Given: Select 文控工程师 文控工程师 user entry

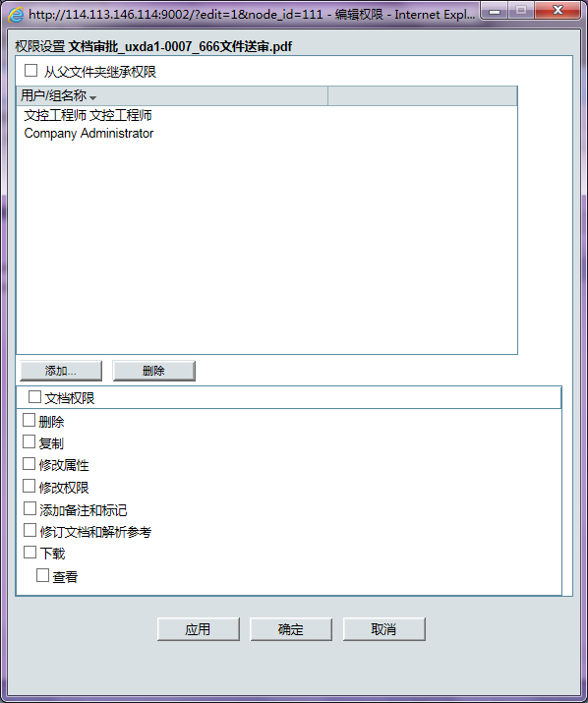Looking at the screenshot, I should (88, 115).
